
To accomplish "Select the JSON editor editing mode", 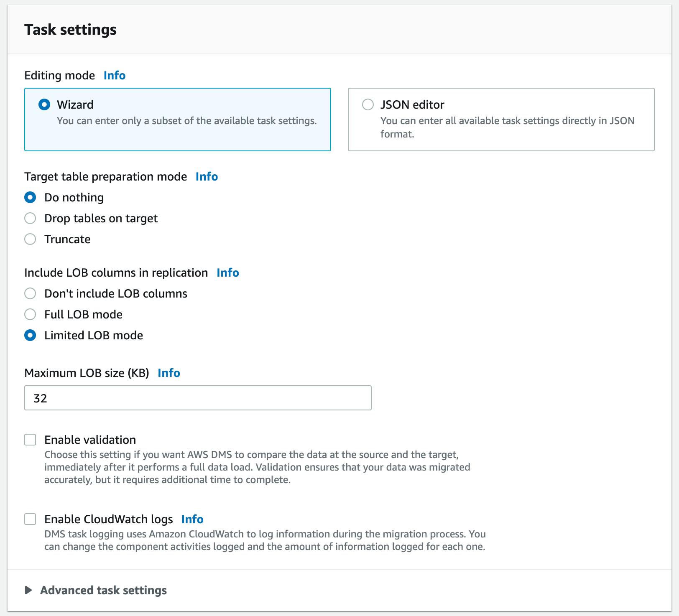I will (368, 105).
